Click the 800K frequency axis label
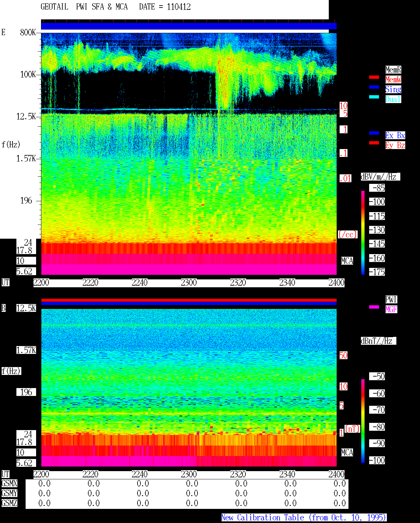 point(28,32)
